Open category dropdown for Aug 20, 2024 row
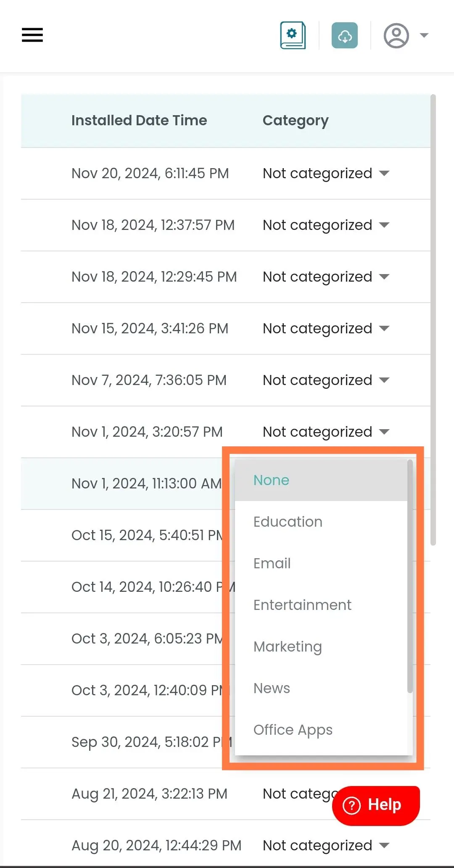 [x=326, y=845]
